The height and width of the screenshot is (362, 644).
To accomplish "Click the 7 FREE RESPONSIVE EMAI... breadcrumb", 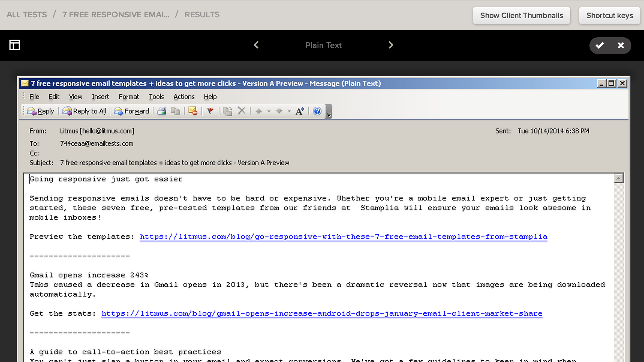I will pos(116,15).
